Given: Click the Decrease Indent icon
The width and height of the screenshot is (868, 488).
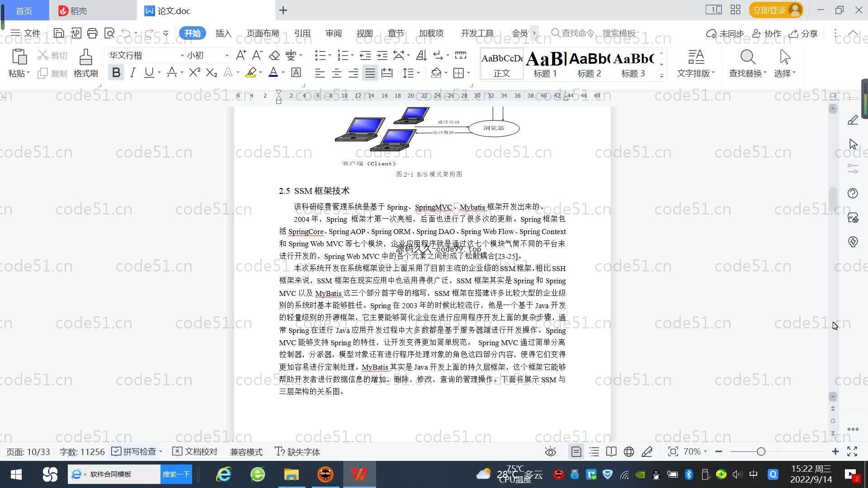Looking at the screenshot, I should [x=365, y=55].
